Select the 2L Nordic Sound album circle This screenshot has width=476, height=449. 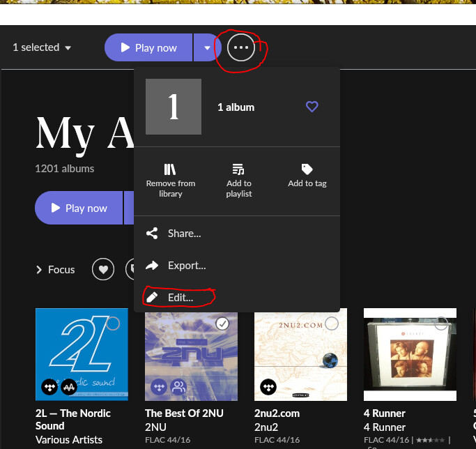point(113,324)
